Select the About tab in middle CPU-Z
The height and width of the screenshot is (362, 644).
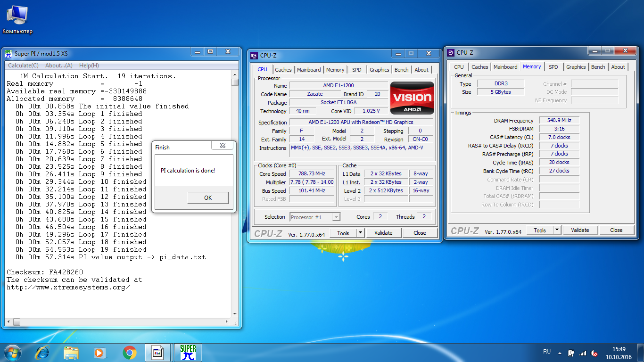[x=421, y=70]
